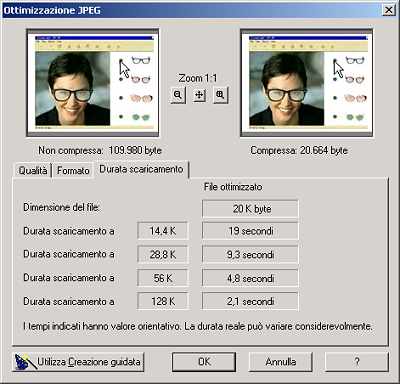Click the 14,4 K speed field
The height and width of the screenshot is (384, 400).
coord(163,231)
